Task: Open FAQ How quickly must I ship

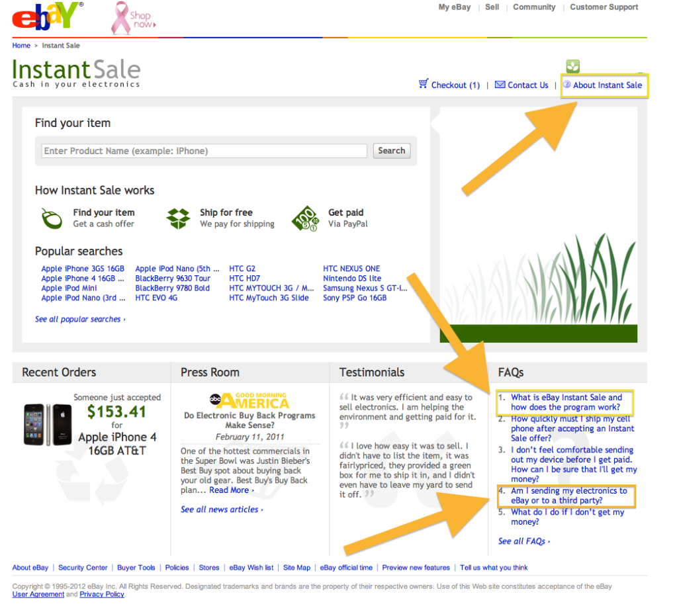Action: tap(572, 428)
